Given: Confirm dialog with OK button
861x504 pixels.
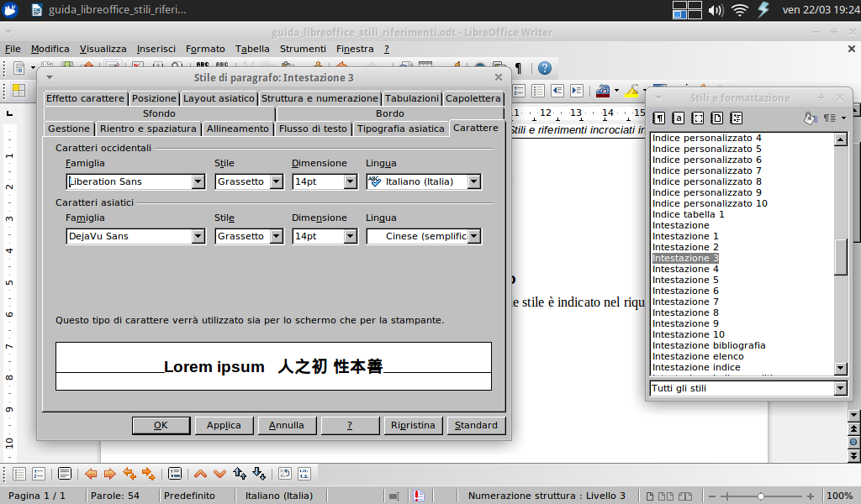Looking at the screenshot, I should [161, 425].
